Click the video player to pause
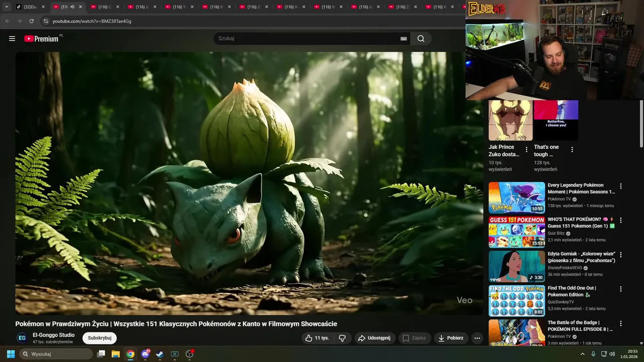The height and width of the screenshot is (362, 644). [249, 184]
